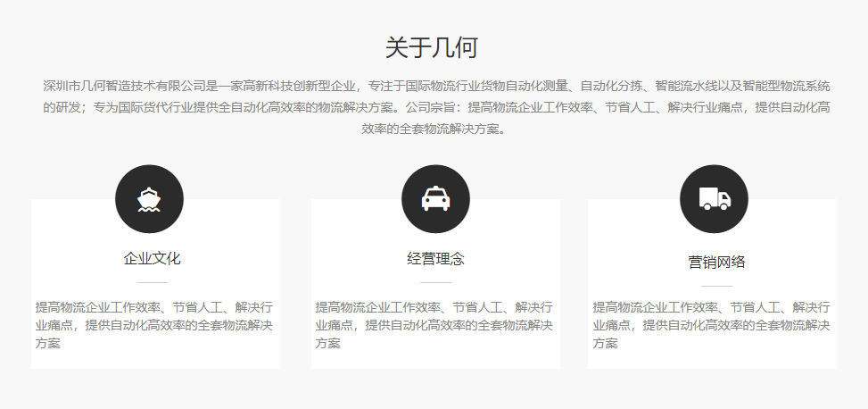Click the ship icon above 企业文化
The height and width of the screenshot is (409, 868).
149,199
